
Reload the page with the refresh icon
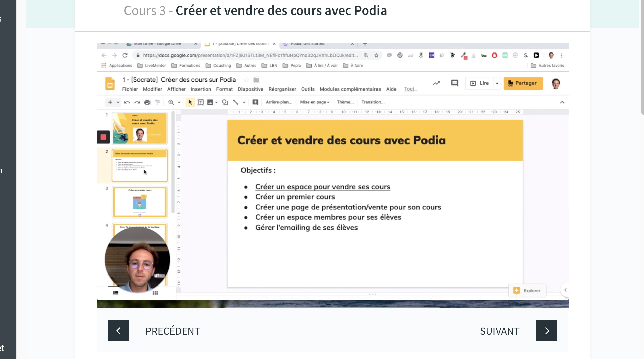(125, 55)
